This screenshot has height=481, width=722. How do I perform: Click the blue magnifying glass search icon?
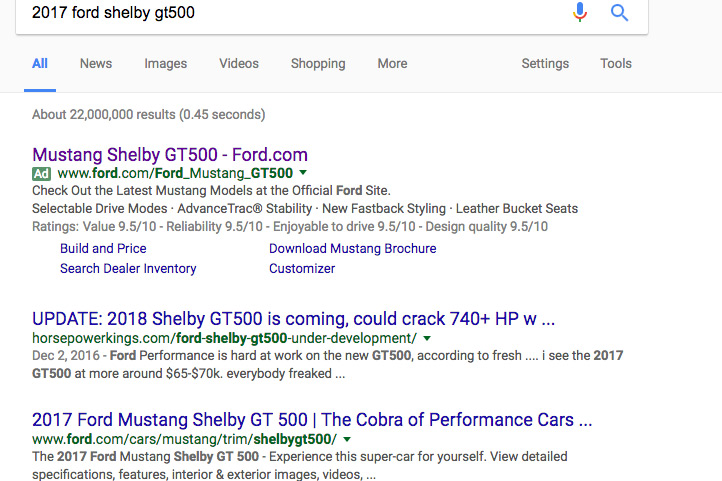coord(620,12)
